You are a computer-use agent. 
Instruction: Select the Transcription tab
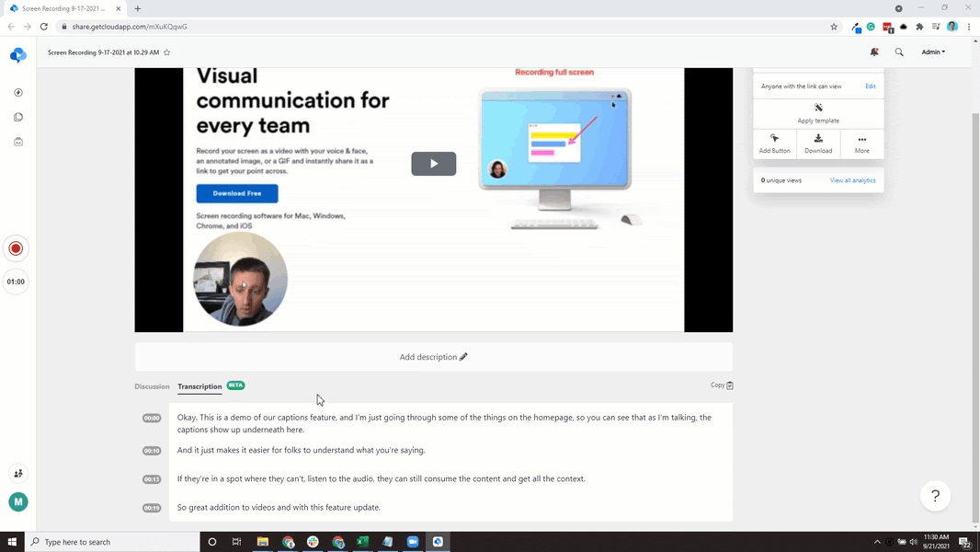[x=199, y=386]
